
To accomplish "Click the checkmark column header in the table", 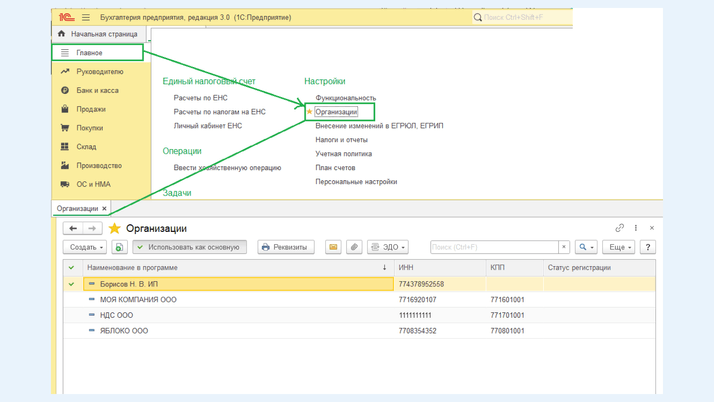I will (71, 268).
